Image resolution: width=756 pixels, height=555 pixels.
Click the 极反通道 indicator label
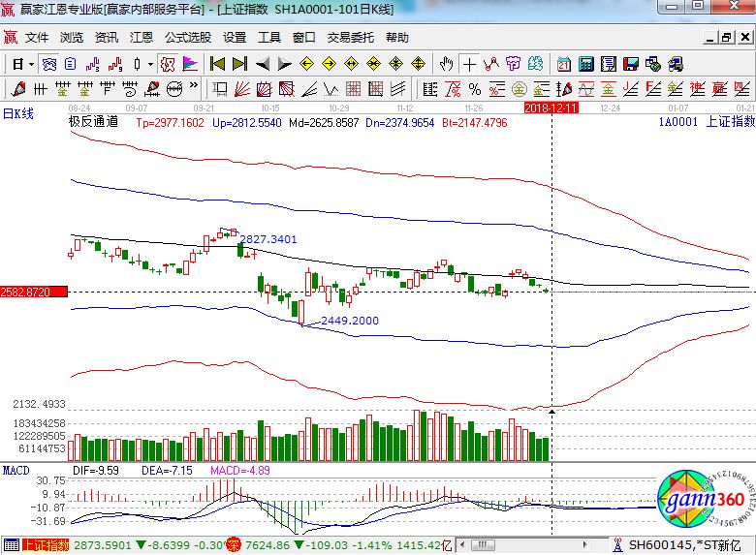pyautogui.click(x=93, y=123)
